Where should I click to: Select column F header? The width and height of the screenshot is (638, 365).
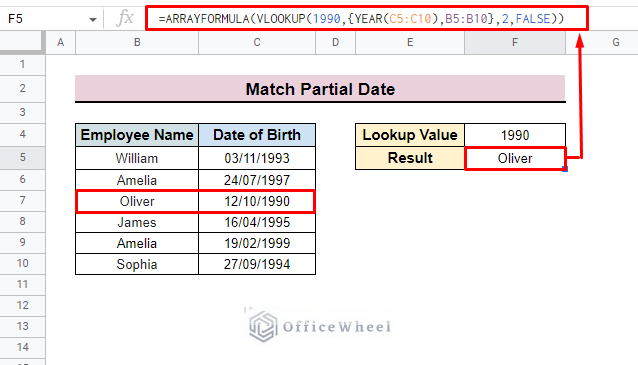coord(515,42)
